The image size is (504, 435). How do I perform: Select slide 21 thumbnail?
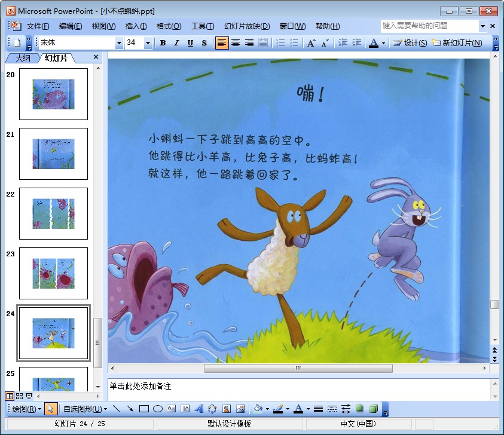(x=53, y=154)
